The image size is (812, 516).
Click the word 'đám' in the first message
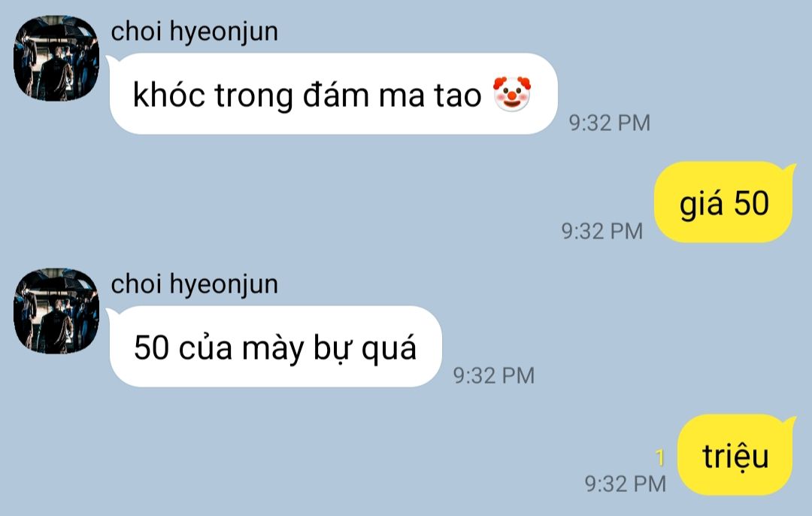pos(335,95)
